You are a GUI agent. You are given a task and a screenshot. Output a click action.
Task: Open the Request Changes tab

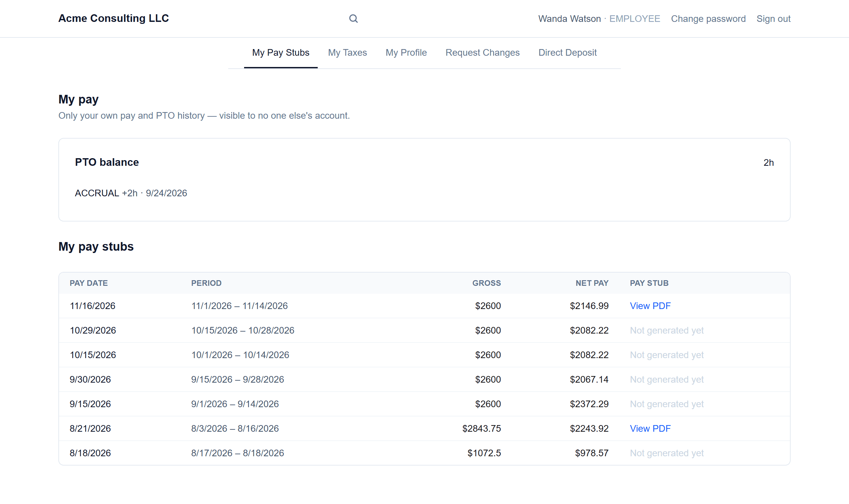(x=482, y=53)
